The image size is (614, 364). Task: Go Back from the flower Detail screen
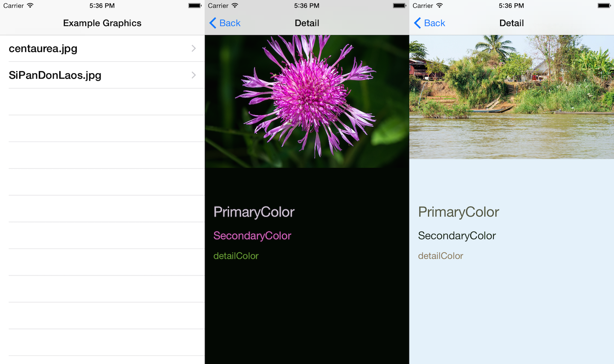[x=225, y=23]
